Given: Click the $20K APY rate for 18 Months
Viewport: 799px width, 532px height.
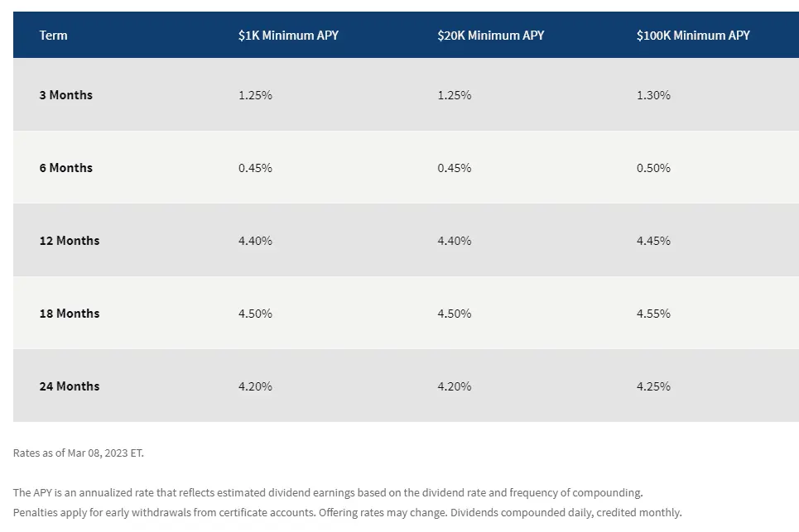Looking at the screenshot, I should click(455, 314).
